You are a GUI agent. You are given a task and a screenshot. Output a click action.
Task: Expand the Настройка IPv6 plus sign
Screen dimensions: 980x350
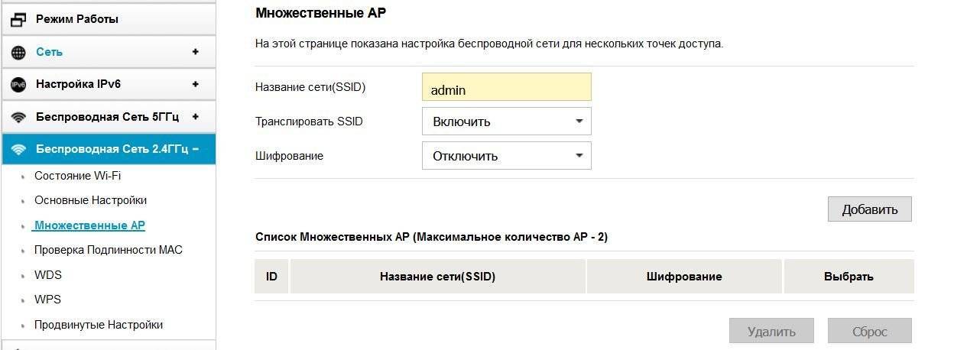pos(196,84)
